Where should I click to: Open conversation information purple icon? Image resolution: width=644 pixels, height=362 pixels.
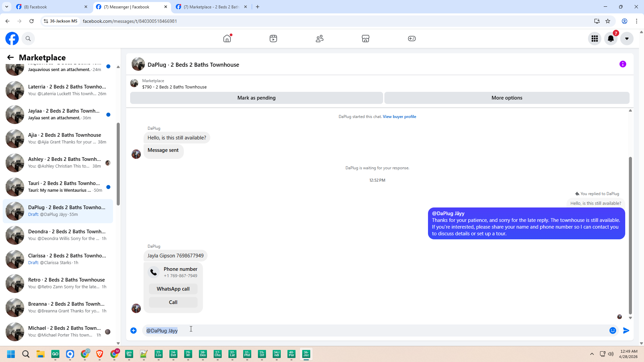coord(623,64)
